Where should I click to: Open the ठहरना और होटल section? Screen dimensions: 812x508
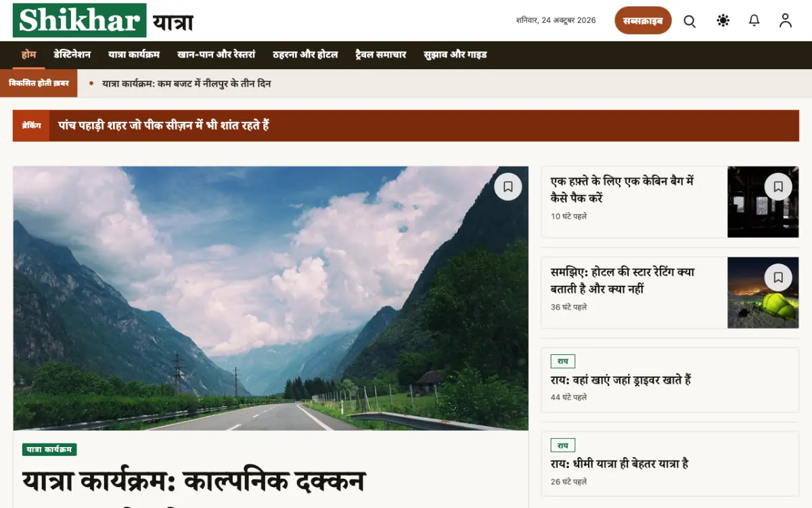(x=305, y=55)
